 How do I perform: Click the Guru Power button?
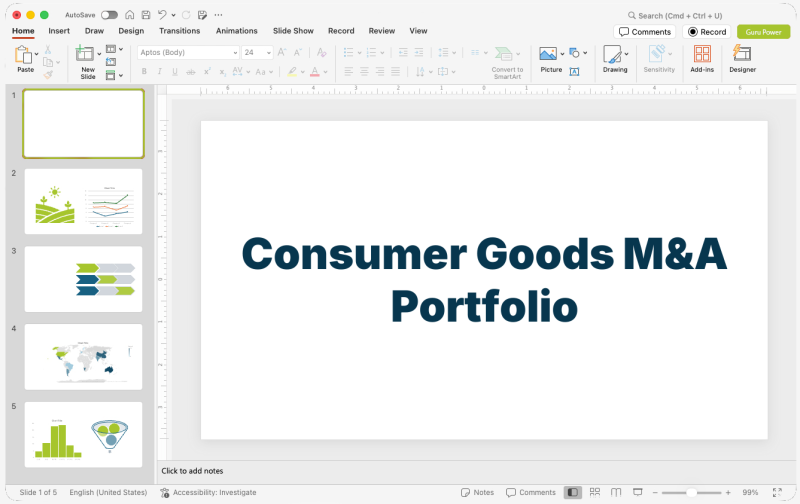763,32
